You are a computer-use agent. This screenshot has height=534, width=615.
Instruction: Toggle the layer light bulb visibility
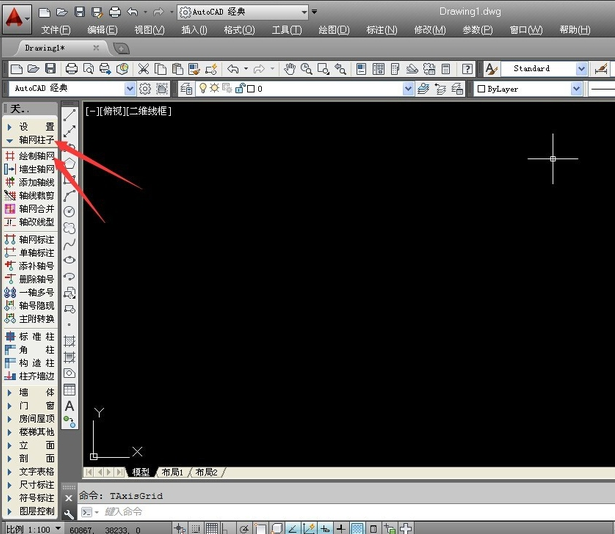tap(202, 89)
